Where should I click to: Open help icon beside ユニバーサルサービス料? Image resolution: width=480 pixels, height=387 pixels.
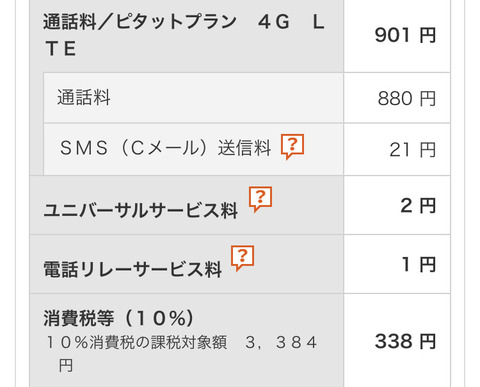[260, 199]
